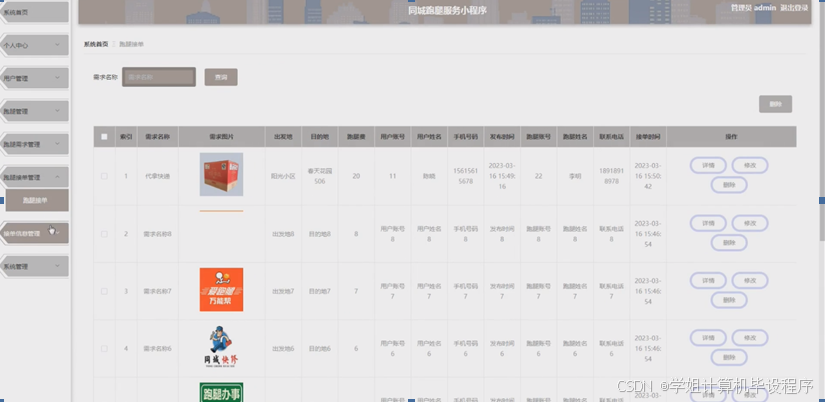Check the checkbox for row 代拿快递
The width and height of the screenshot is (825, 402).
pos(104,176)
